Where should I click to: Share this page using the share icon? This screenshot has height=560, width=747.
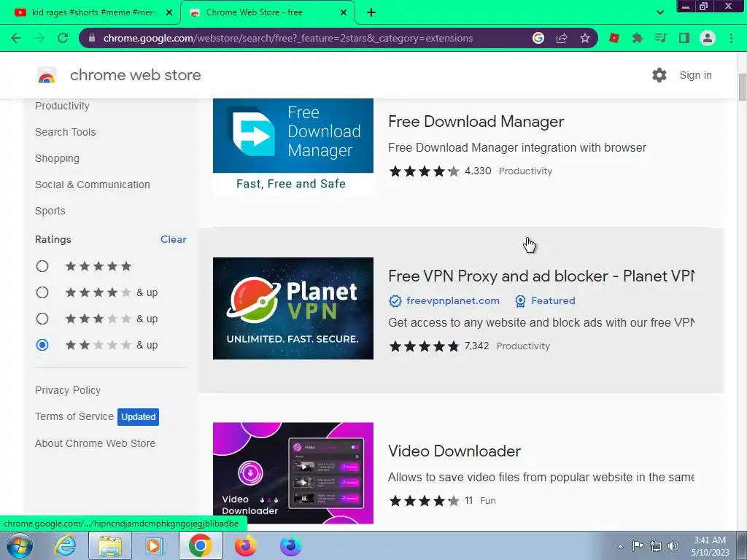tap(562, 38)
